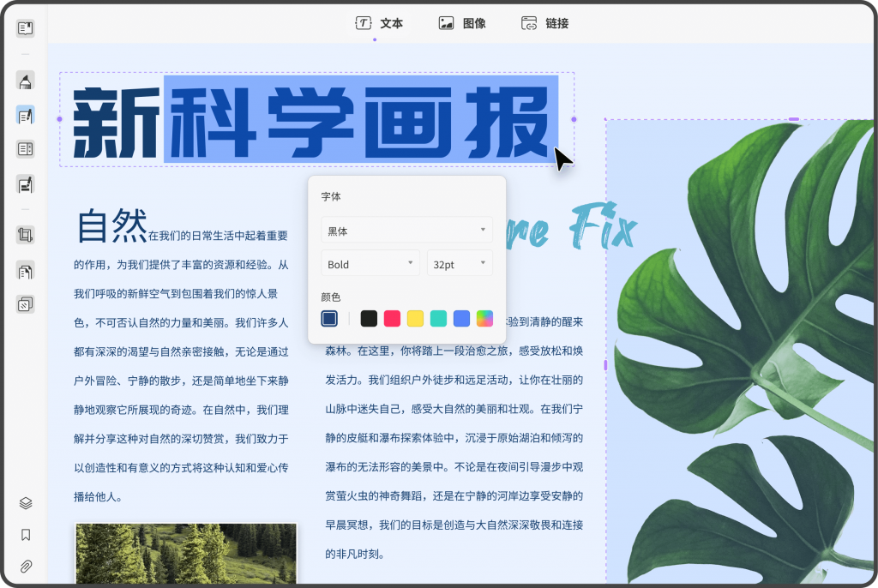Expand the 32pt font size dropdown

point(460,265)
